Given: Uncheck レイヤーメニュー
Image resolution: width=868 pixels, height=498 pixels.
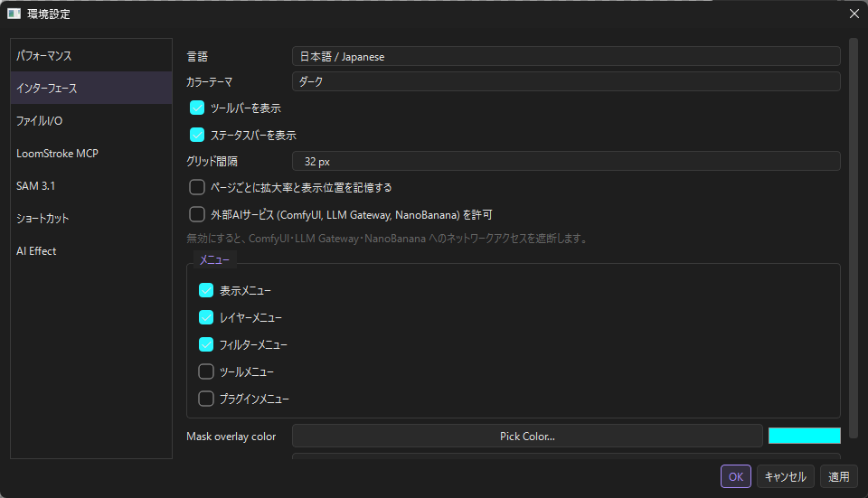Looking at the screenshot, I should [x=206, y=317].
